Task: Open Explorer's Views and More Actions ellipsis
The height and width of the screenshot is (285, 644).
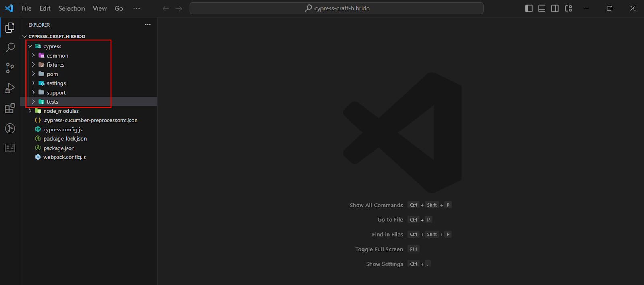Action: [148, 25]
